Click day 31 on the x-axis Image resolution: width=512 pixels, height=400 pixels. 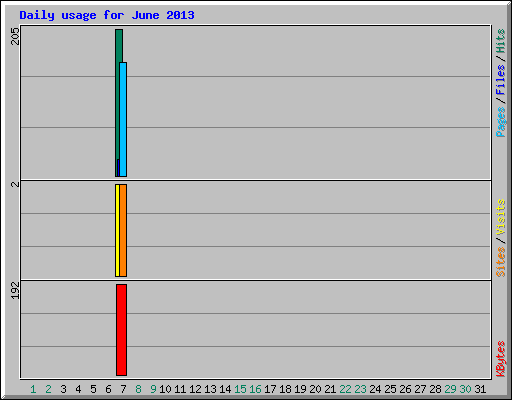tap(480, 389)
